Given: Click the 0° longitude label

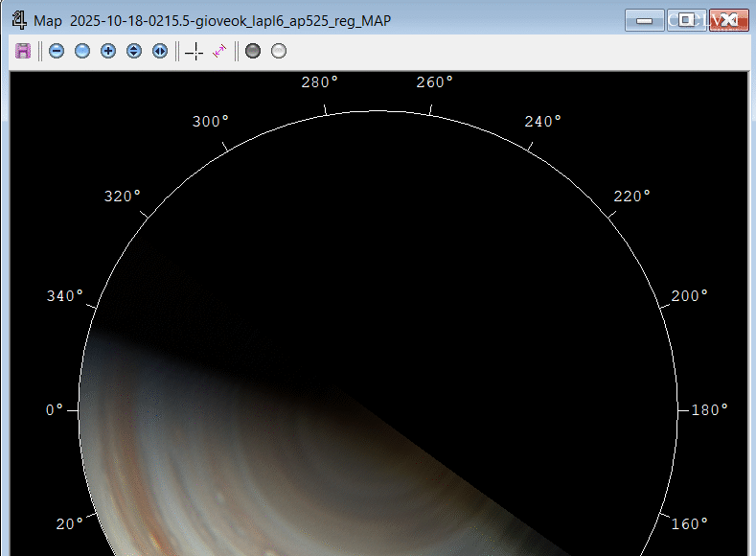Looking at the screenshot, I should point(55,409).
